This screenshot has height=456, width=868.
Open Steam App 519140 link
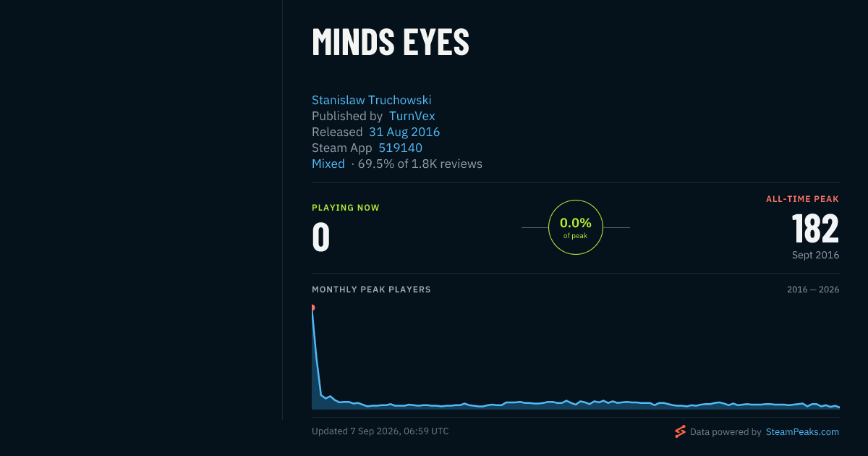click(401, 148)
